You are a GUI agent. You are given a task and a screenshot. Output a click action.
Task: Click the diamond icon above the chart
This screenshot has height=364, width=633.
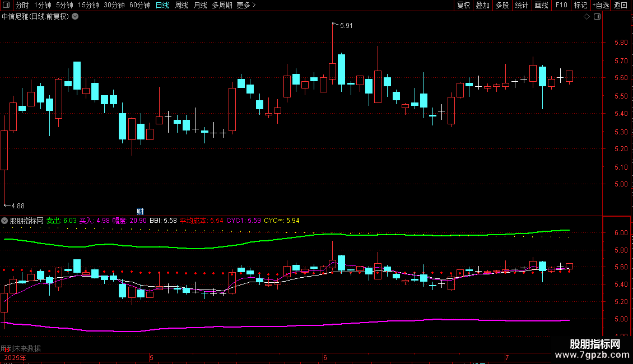coord(587,17)
